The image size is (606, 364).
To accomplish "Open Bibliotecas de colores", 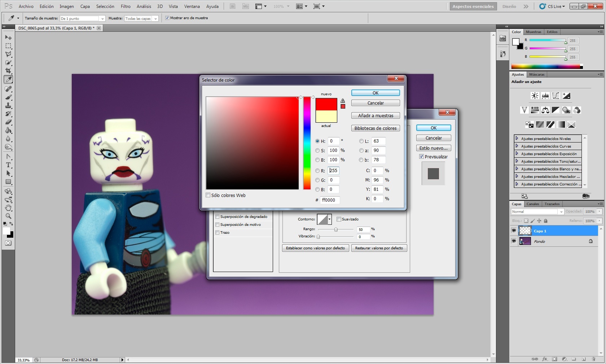I will pos(376,128).
